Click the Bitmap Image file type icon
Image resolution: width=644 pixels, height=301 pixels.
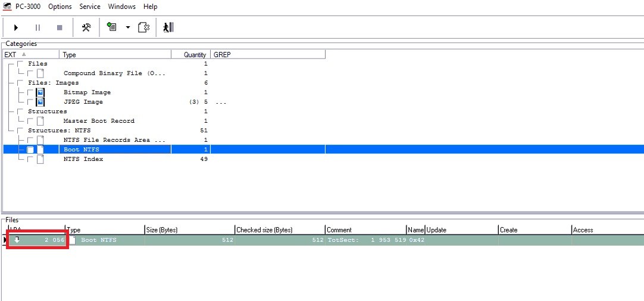click(40, 92)
